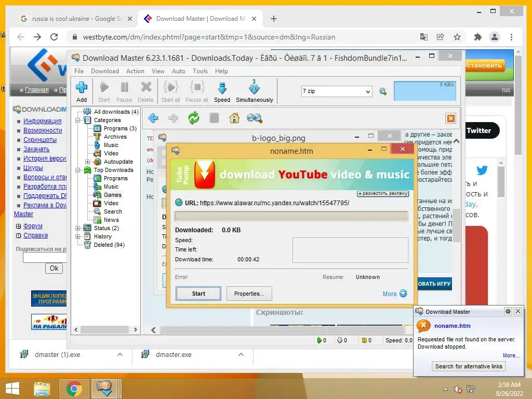
Task: Go back with the blue arrow icon
Action: click(x=153, y=118)
